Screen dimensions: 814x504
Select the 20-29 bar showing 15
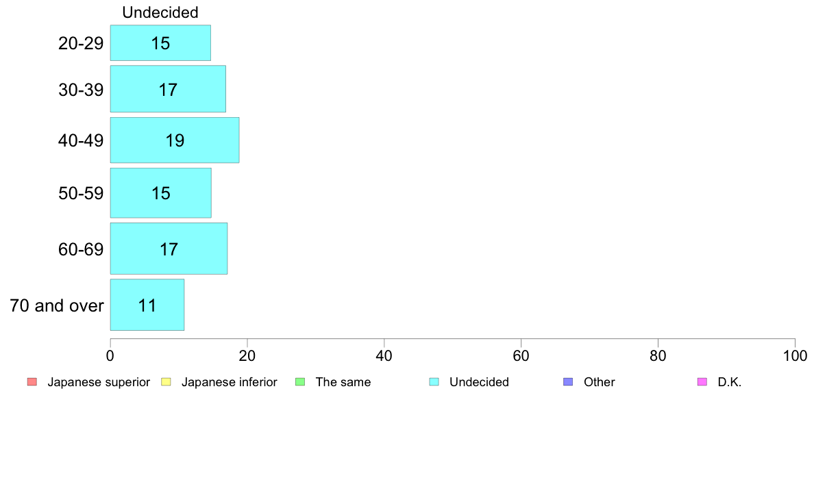tap(160, 43)
